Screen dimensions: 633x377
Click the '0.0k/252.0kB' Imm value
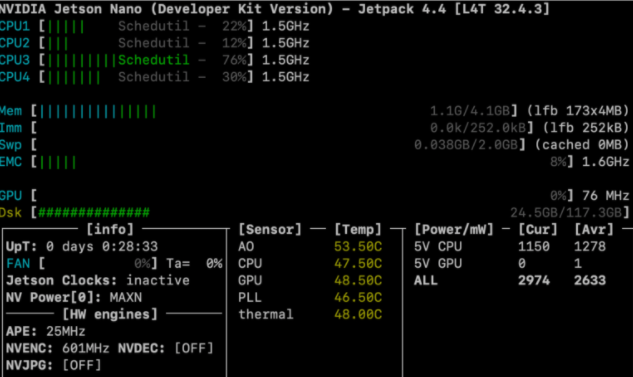coord(478,128)
